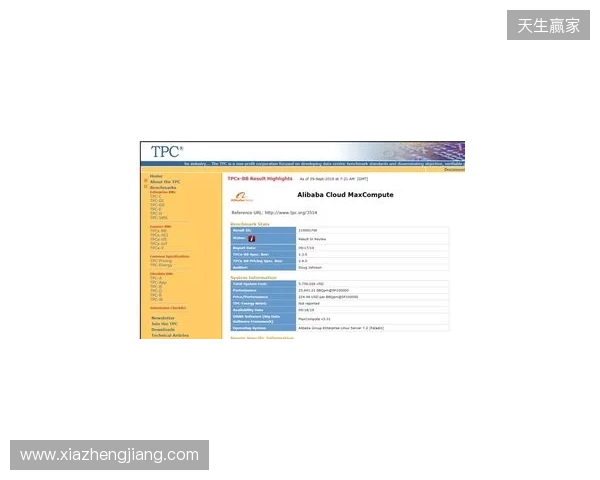The height and width of the screenshot is (480, 600).
Task: Open TPCx-HCI link in sidebar
Action: point(159,235)
